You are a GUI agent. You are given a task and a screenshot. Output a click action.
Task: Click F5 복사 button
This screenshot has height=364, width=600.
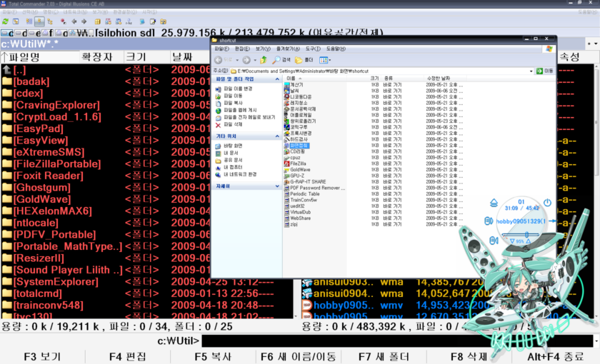point(213,357)
